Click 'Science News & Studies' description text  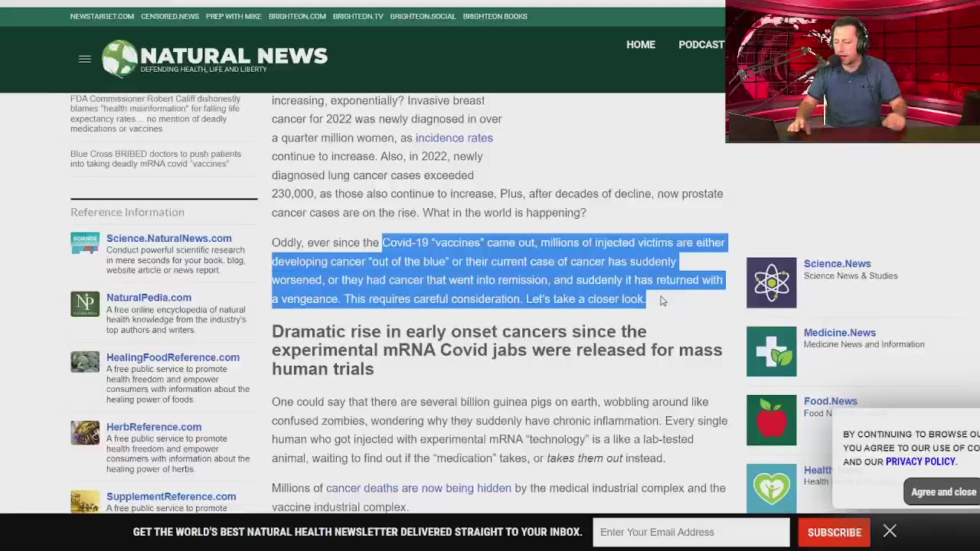point(851,276)
